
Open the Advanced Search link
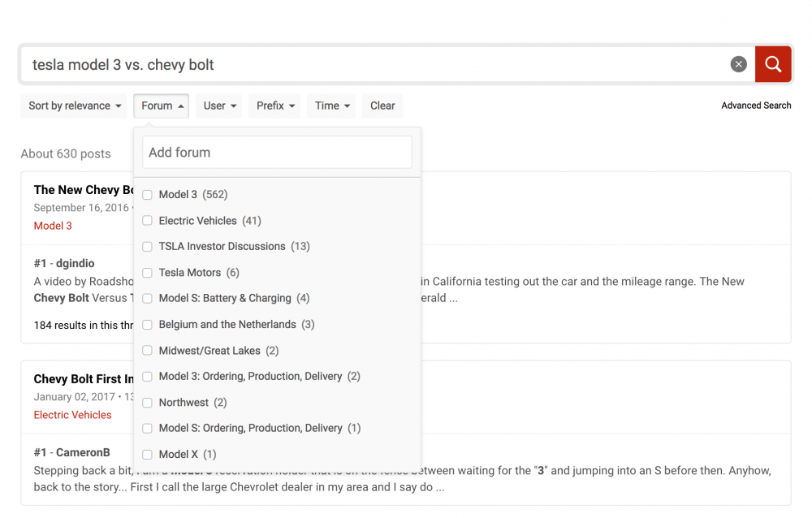point(756,106)
